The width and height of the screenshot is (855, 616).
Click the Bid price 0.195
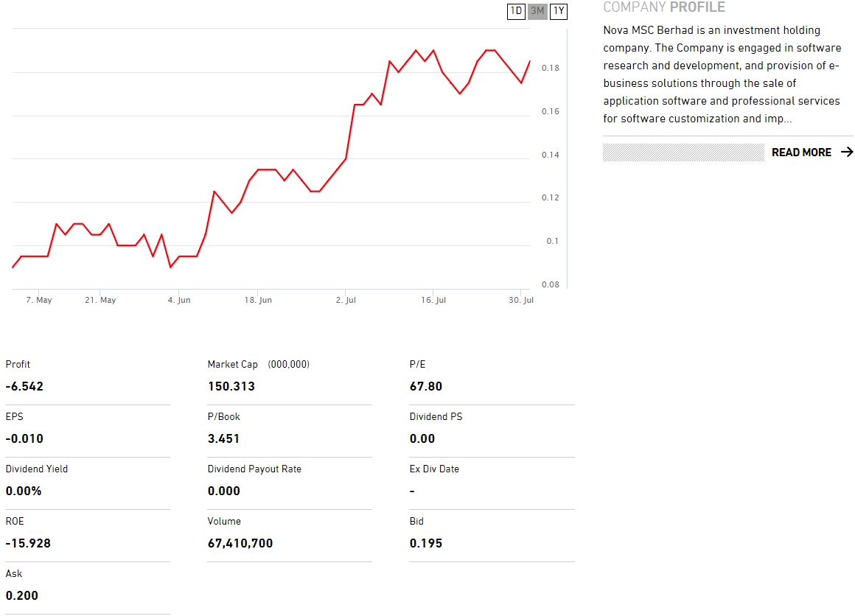click(426, 544)
